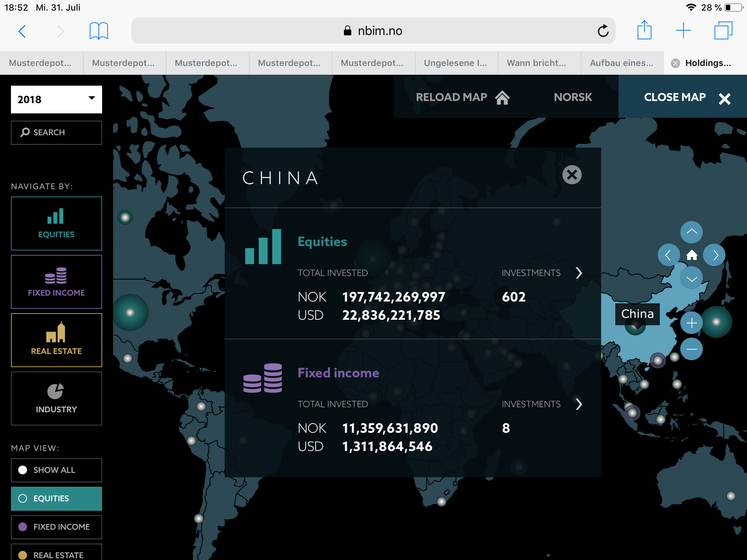Reset map with center home icon
The width and height of the screenshot is (747, 560).
coord(692,255)
